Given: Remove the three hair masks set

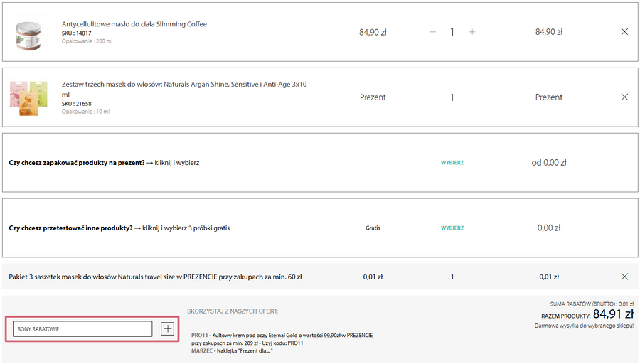Looking at the screenshot, I should coord(624,97).
